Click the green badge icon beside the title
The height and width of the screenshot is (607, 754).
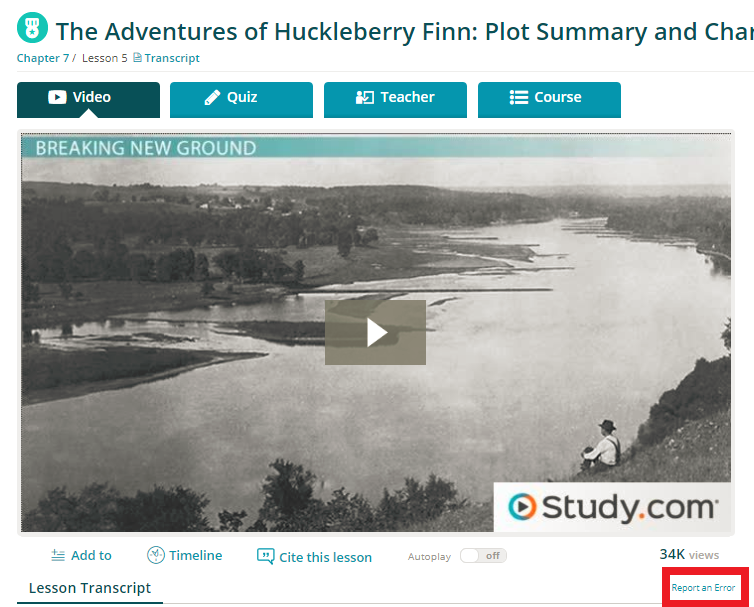32,28
